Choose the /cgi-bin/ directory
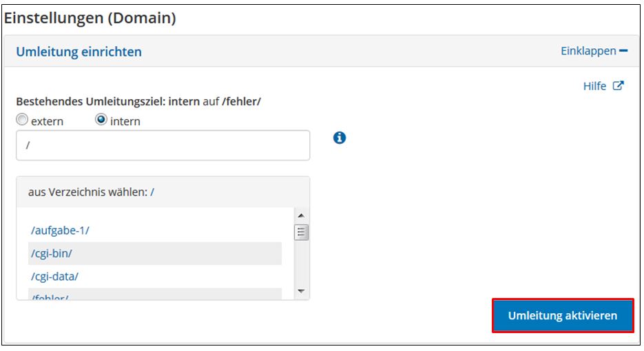This screenshot has height=351, width=644. tap(52, 253)
